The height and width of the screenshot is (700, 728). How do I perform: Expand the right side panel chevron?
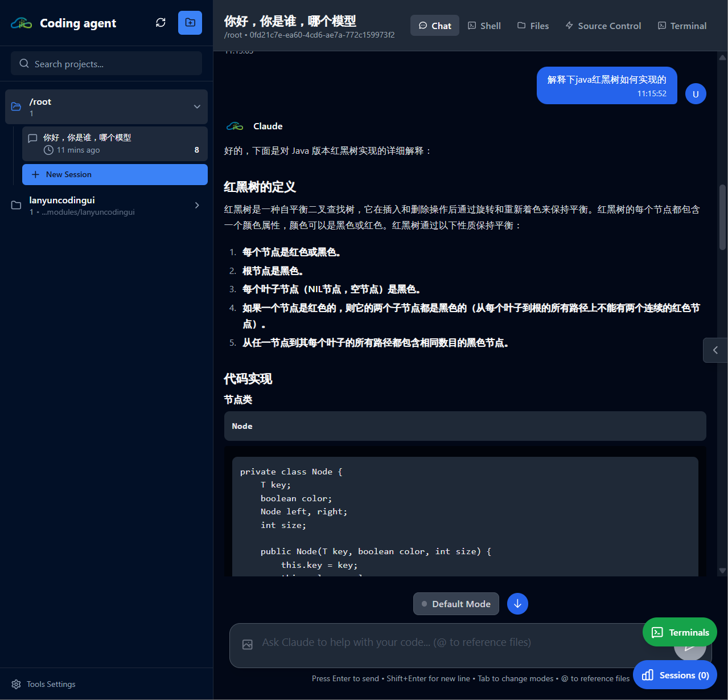click(715, 350)
